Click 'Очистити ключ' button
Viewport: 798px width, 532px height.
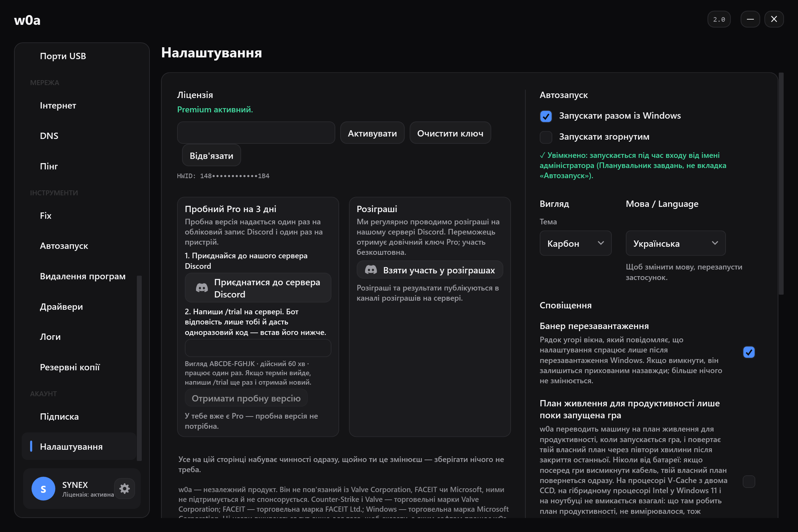(450, 133)
